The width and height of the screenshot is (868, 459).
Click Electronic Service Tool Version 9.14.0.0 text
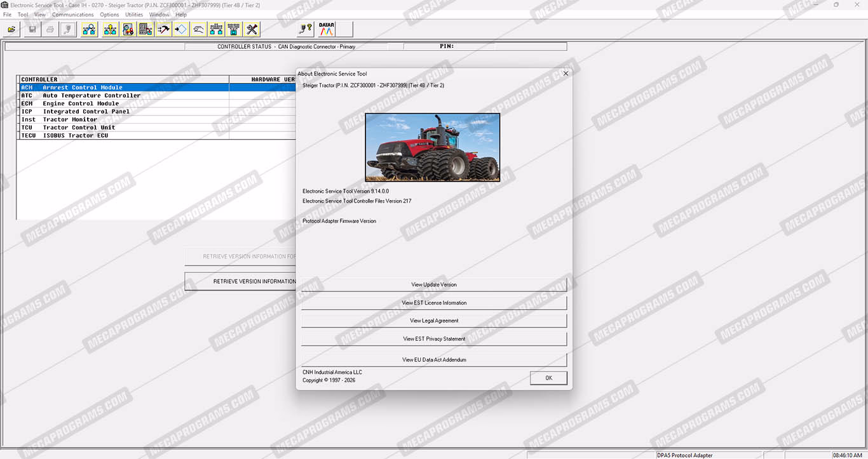[346, 191]
